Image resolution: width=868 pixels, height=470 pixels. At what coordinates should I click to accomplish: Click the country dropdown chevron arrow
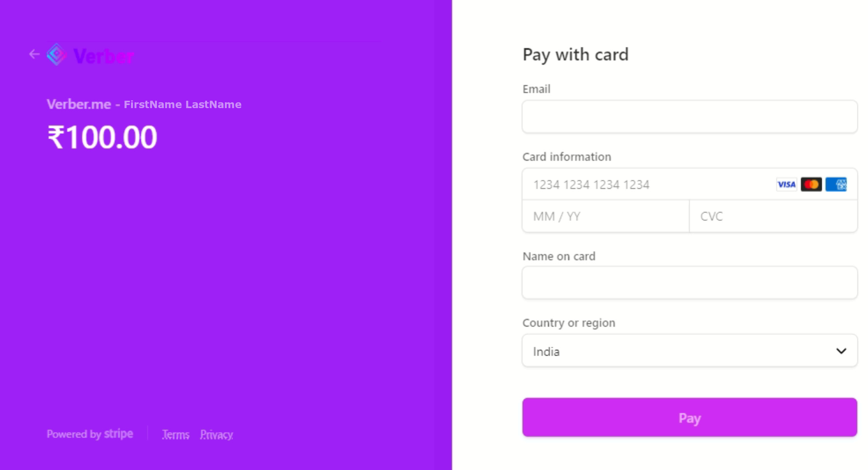click(841, 351)
